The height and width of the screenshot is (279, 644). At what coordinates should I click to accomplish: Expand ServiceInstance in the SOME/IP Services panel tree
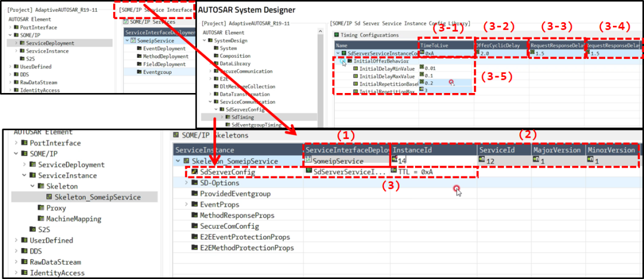(x=17, y=51)
